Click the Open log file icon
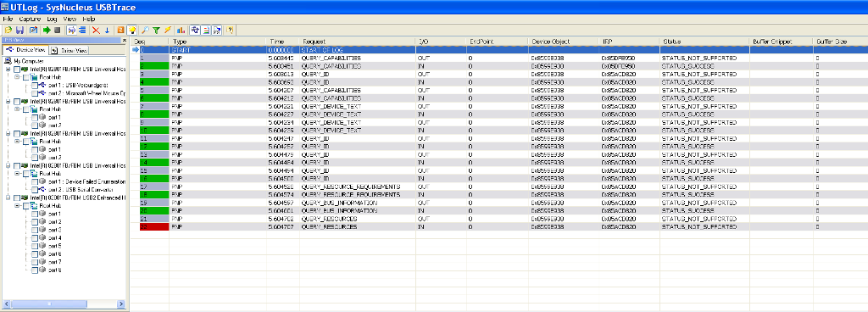Screen dimensions: 868x312 tap(8, 30)
